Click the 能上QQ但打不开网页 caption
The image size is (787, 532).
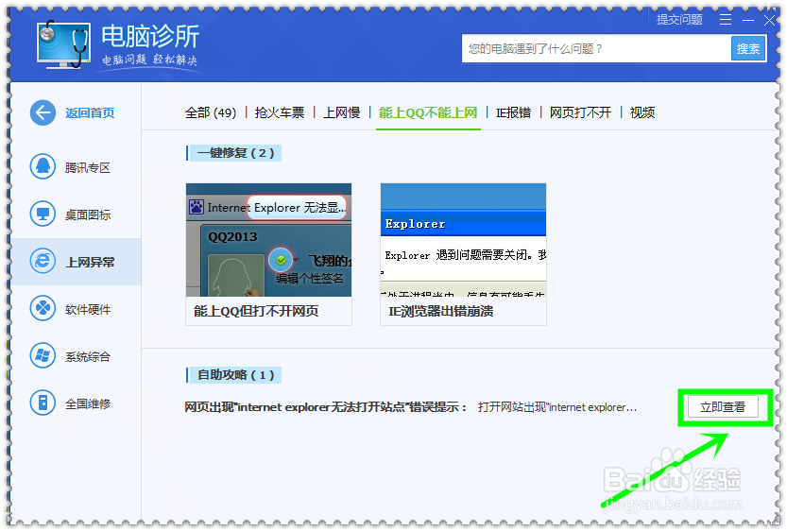(x=256, y=311)
